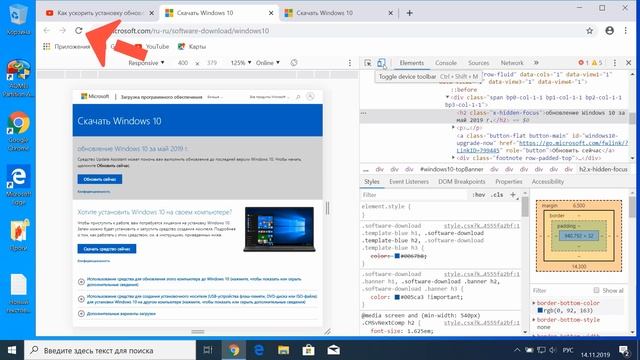Activate the DevTools inspect element picker
The height and width of the screenshot is (360, 640).
point(368,63)
